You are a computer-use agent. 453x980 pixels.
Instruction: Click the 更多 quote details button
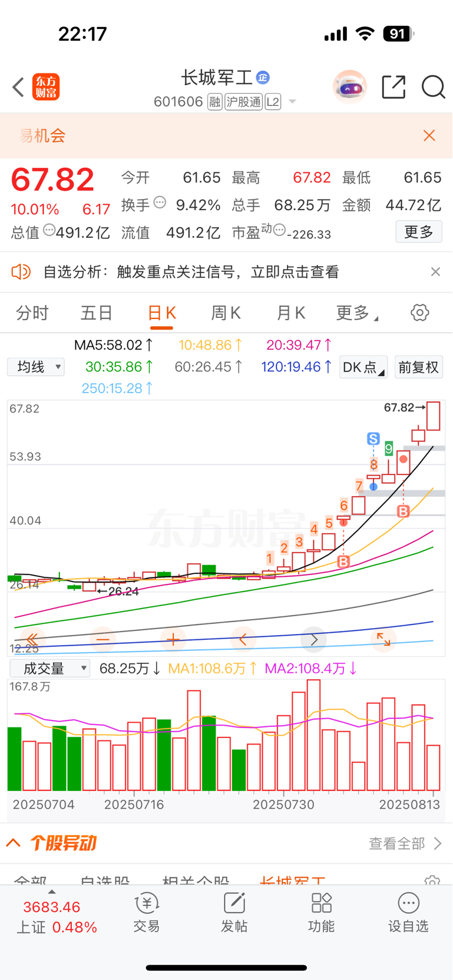(x=419, y=232)
